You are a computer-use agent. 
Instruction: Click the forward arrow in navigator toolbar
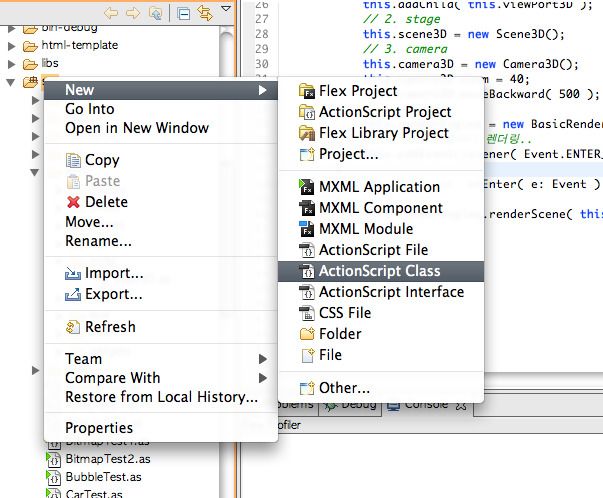pyautogui.click(x=133, y=13)
